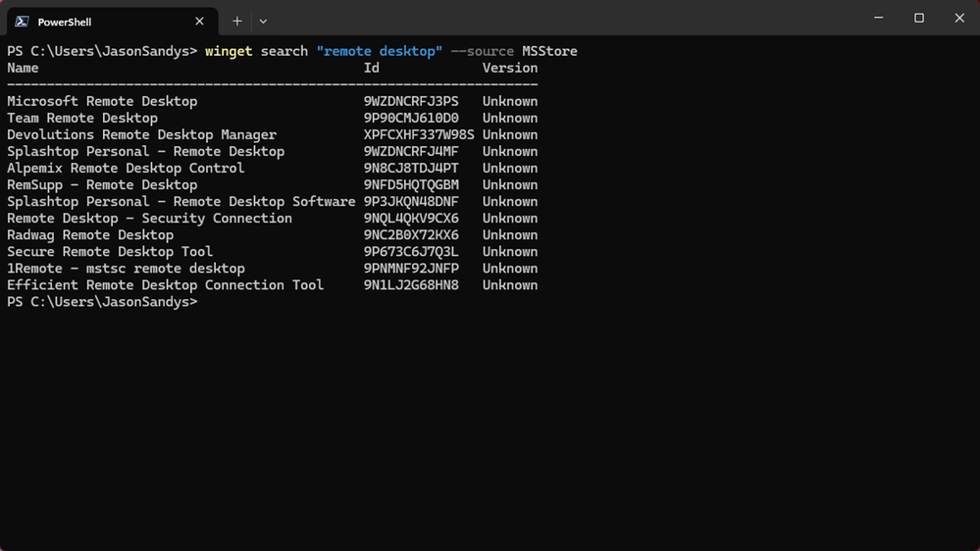Click the Id 9N8CJ8TDJ4PT
Viewport: 980px width, 551px height.
[x=411, y=168]
